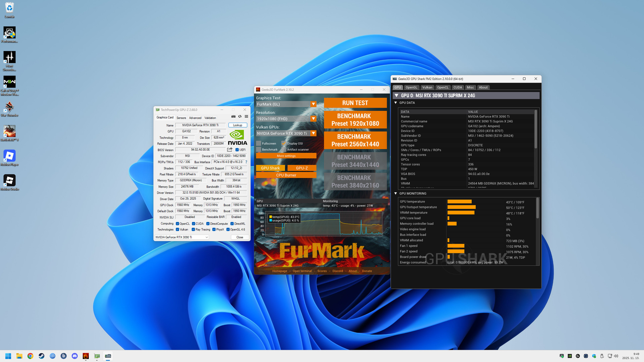
Task: Enable the Fullscreen checkbox in FurMark
Action: coord(258,144)
